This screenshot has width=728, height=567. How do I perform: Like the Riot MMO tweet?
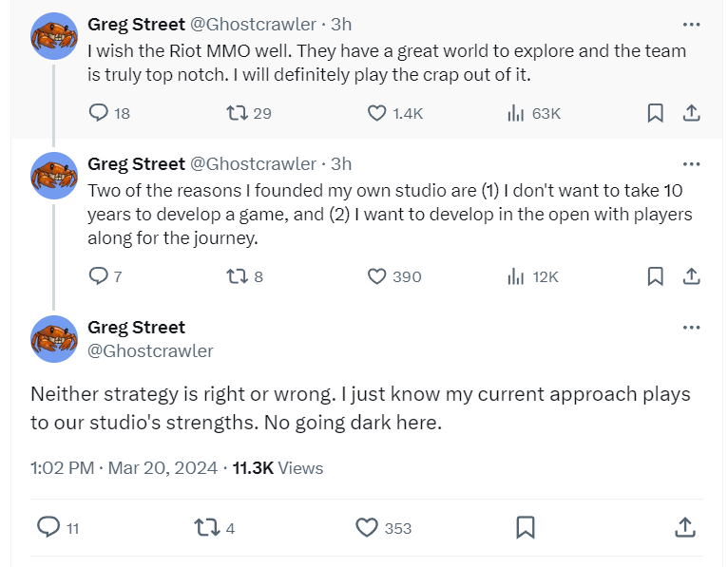[x=377, y=113]
